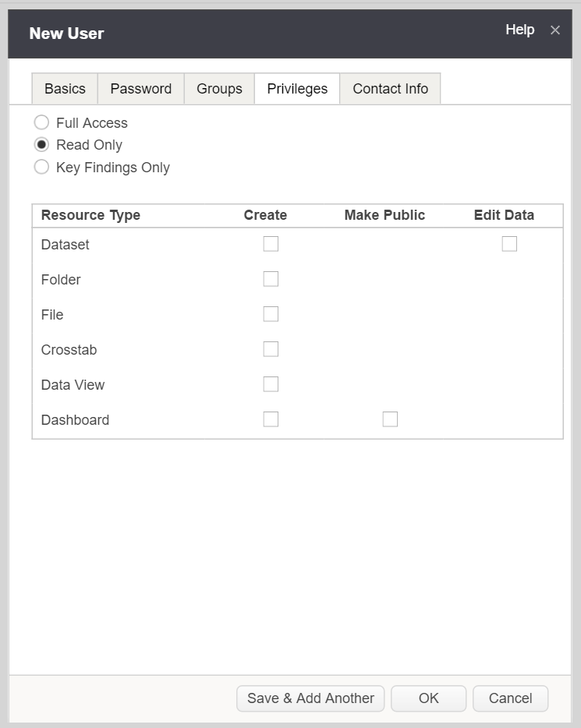Click Save & Add Another button
581x728 pixels.
[310, 698]
